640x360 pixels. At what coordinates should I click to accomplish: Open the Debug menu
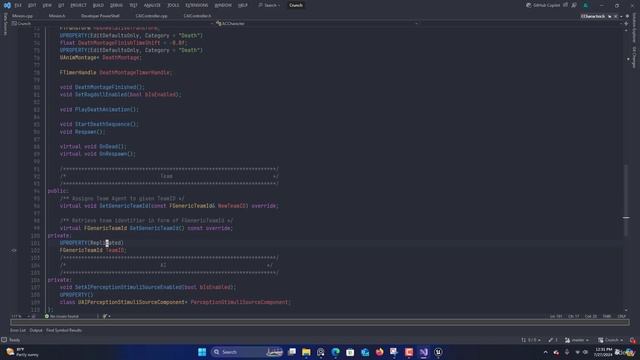(116, 5)
